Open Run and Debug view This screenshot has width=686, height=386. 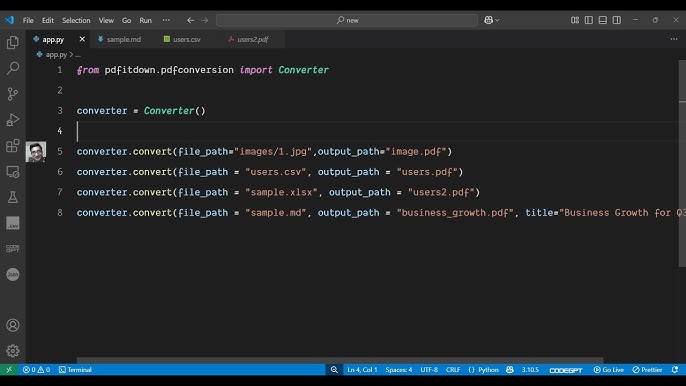point(13,119)
